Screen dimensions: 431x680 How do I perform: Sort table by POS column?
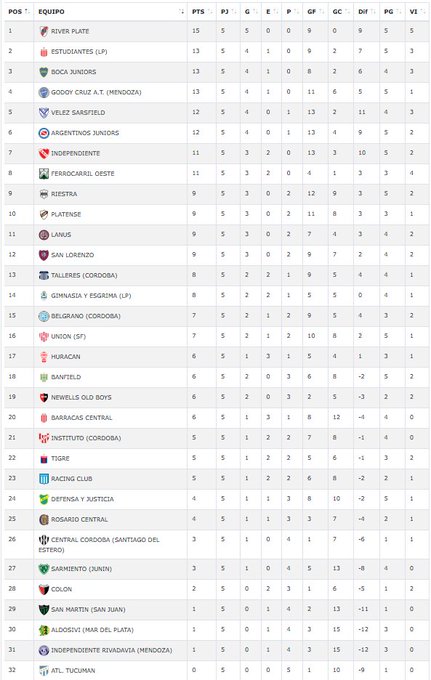(x=19, y=12)
